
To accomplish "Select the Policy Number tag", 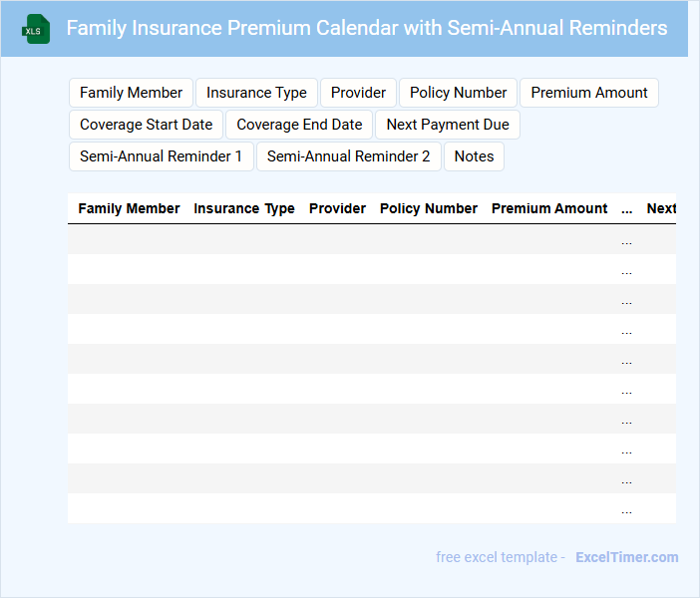I will (458, 93).
